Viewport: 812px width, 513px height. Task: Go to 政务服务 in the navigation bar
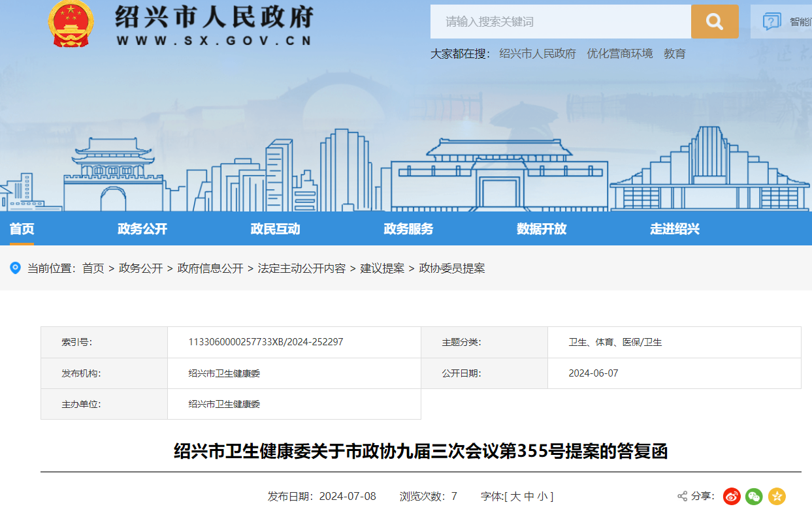[408, 229]
